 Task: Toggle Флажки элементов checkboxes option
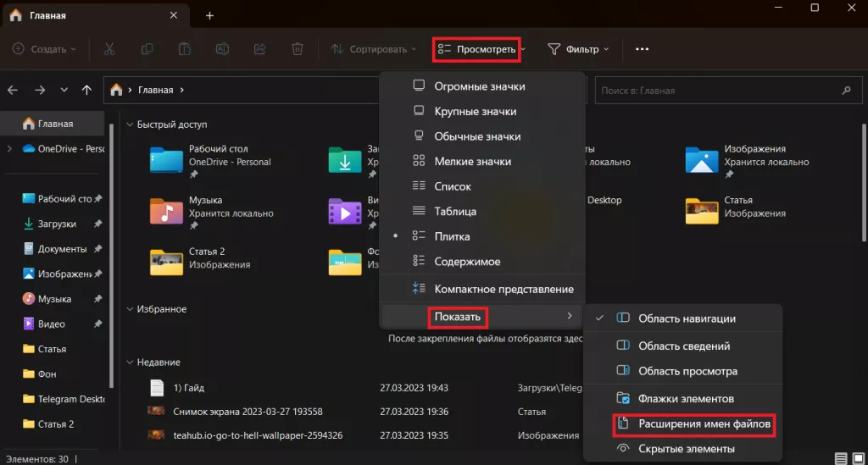(x=686, y=398)
